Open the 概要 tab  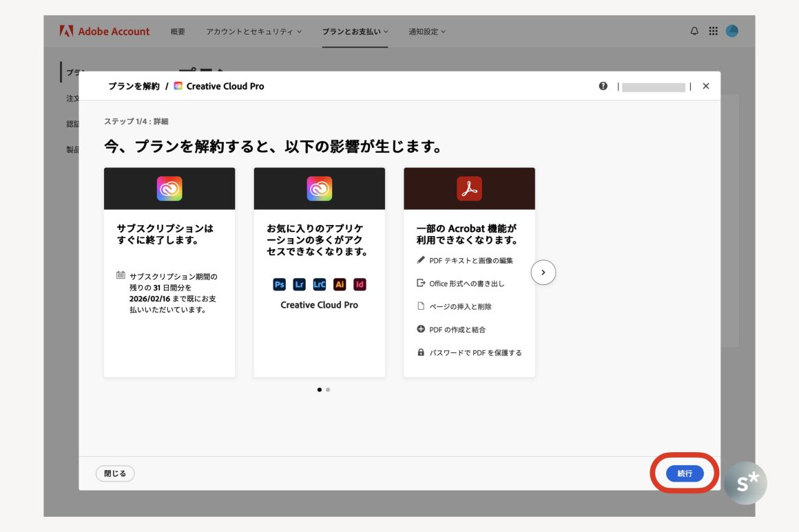[178, 32]
